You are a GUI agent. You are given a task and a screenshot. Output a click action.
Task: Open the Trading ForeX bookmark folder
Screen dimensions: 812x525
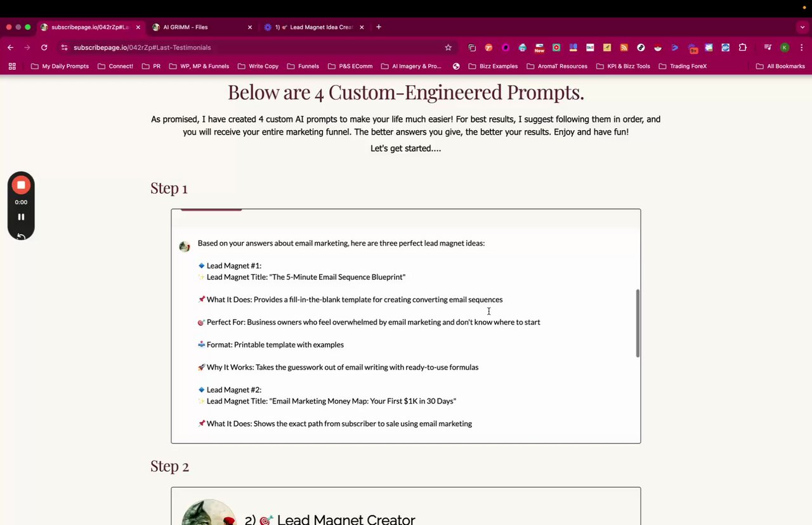tap(683, 66)
